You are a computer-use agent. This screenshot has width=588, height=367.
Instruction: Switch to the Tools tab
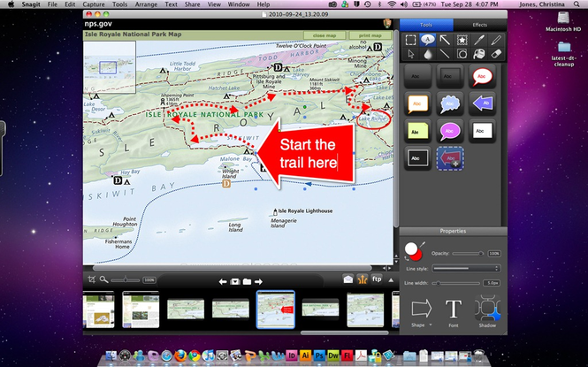[426, 25]
